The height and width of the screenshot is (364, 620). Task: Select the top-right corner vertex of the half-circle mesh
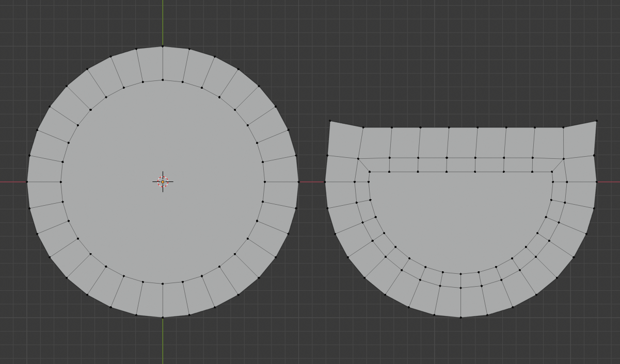[x=596, y=121]
